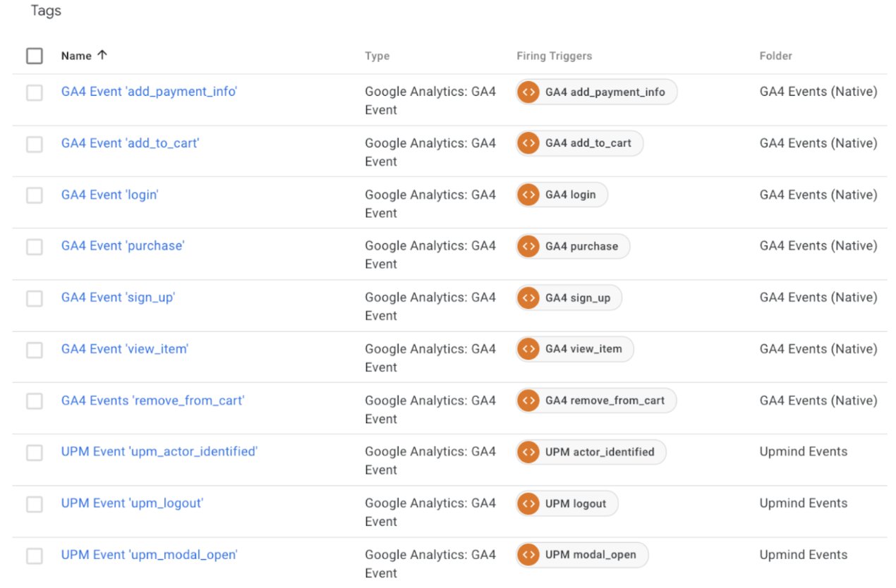Click the trigger icon beside UPM modal_open

[528, 555]
